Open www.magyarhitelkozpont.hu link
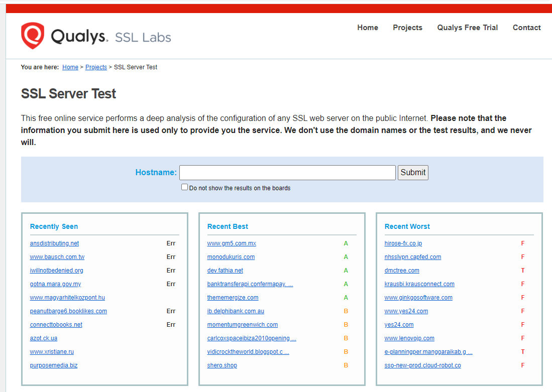The height and width of the screenshot is (392, 552). click(67, 297)
